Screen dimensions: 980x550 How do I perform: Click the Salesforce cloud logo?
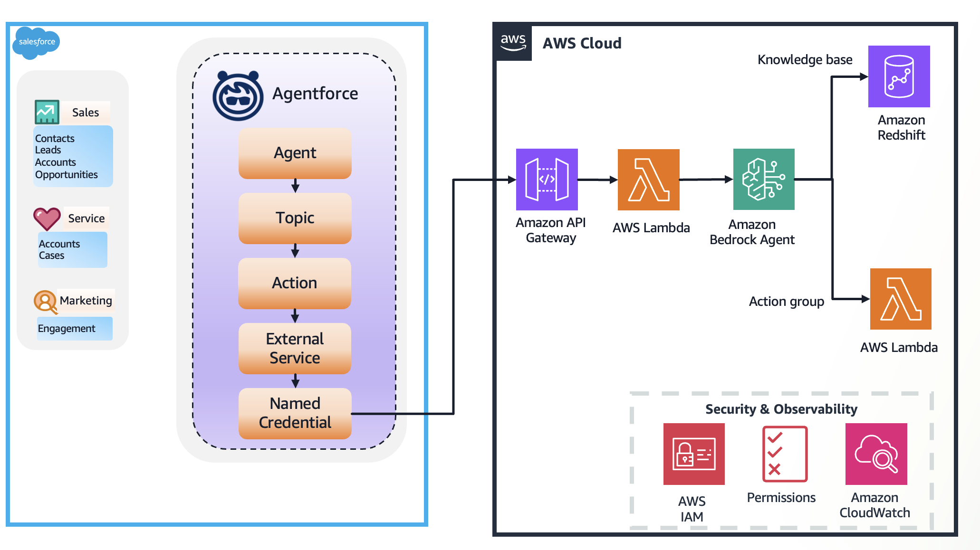36,43
